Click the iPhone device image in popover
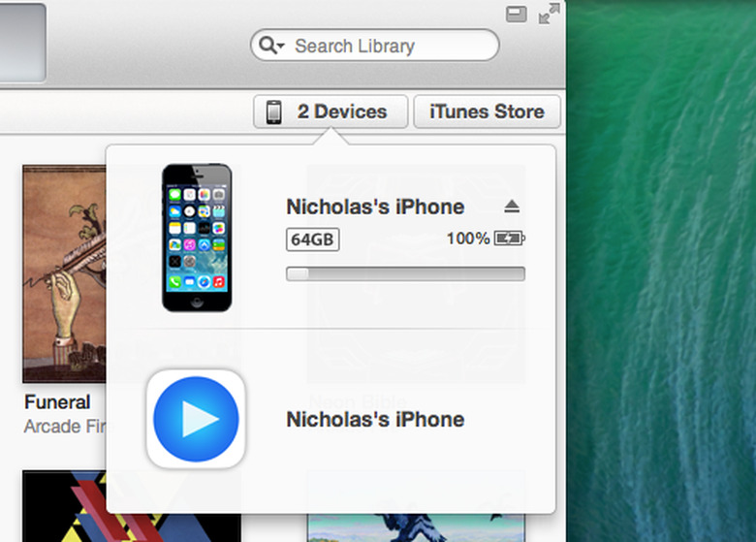756x542 pixels. (x=197, y=238)
